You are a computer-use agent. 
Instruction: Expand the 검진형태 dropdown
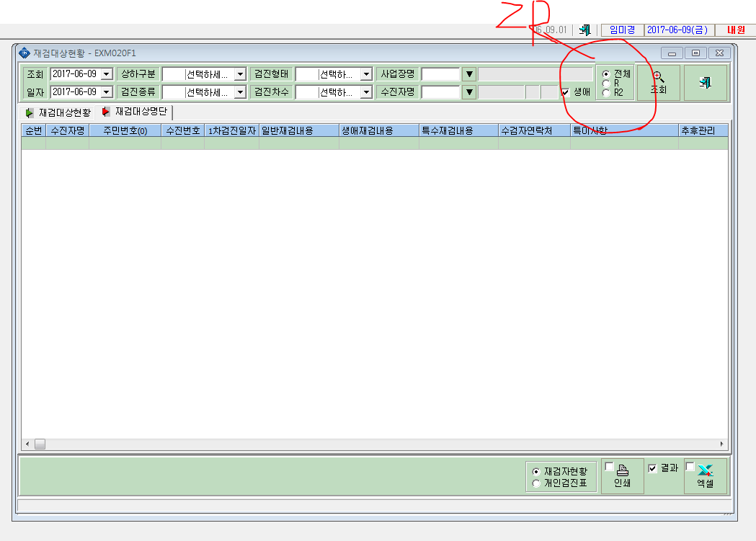click(366, 74)
